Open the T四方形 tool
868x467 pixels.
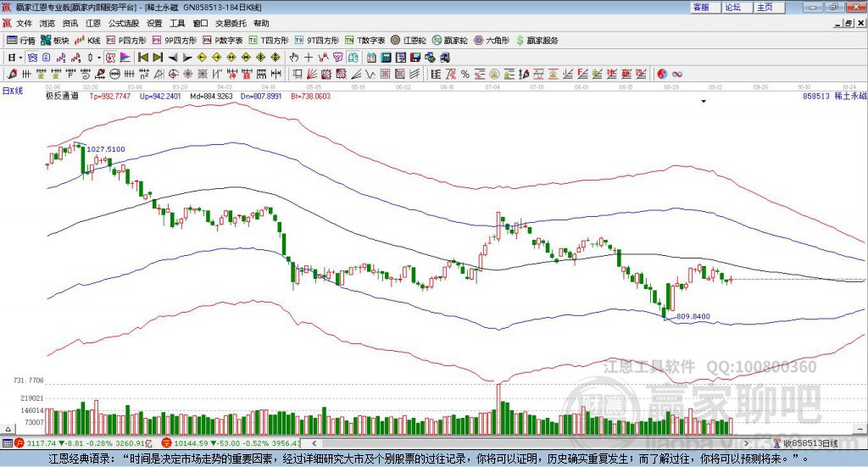coord(269,41)
